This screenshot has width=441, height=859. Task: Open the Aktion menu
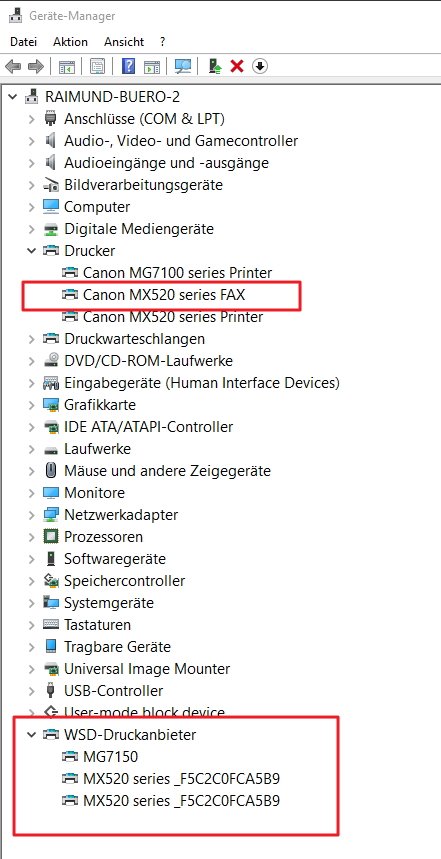pos(70,42)
